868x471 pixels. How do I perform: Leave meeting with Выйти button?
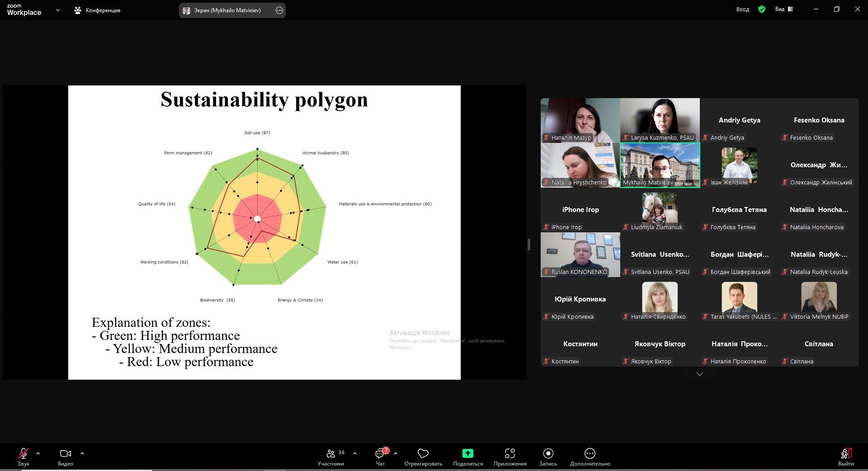coord(846,457)
